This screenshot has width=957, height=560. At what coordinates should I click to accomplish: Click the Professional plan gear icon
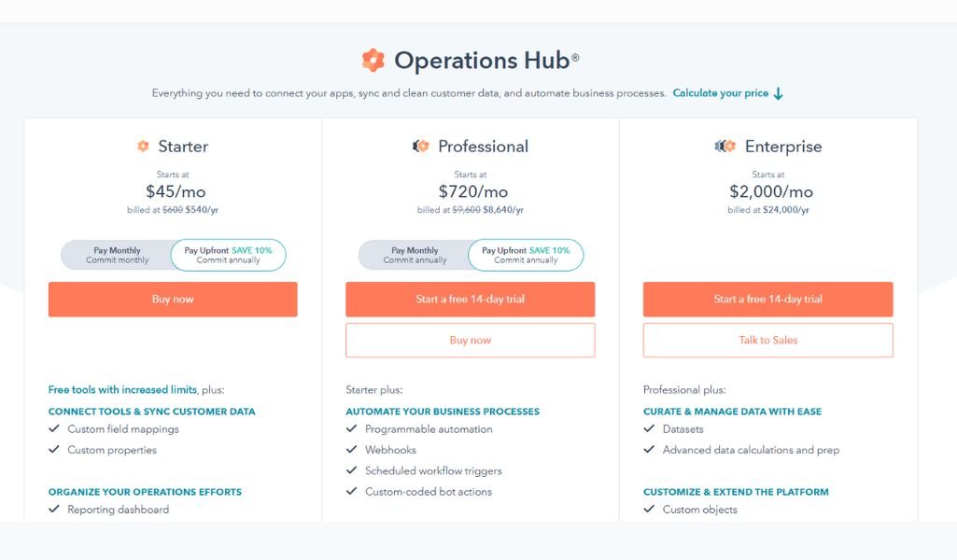pyautogui.click(x=420, y=147)
